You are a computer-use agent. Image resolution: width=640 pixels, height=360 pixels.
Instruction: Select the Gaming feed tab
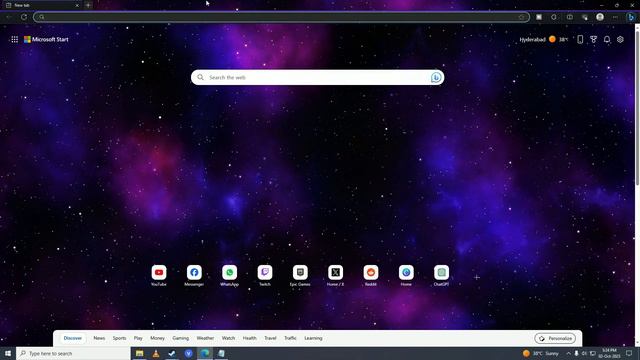(x=181, y=338)
